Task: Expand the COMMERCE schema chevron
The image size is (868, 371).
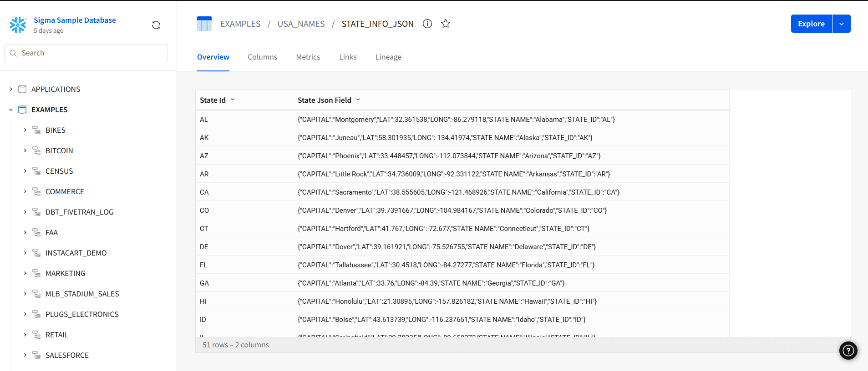Action: click(x=25, y=191)
